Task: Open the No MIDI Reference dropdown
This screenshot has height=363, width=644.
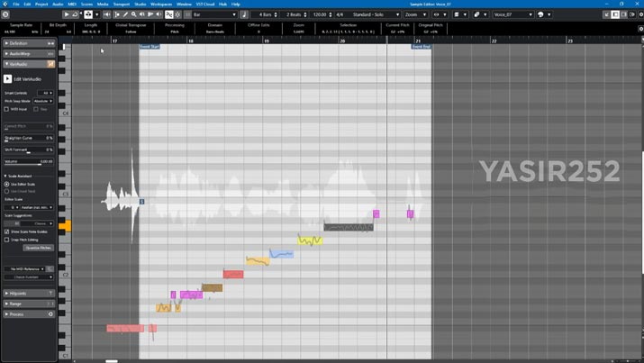Action: tap(24, 269)
